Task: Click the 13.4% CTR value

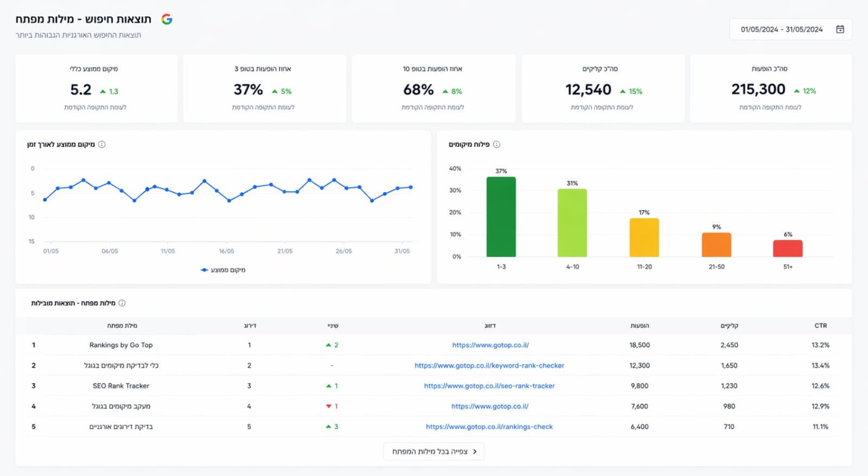Action: click(x=820, y=365)
